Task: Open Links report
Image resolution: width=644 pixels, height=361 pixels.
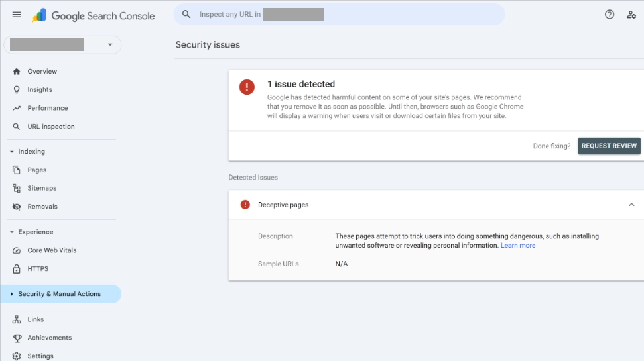Action: pos(36,319)
